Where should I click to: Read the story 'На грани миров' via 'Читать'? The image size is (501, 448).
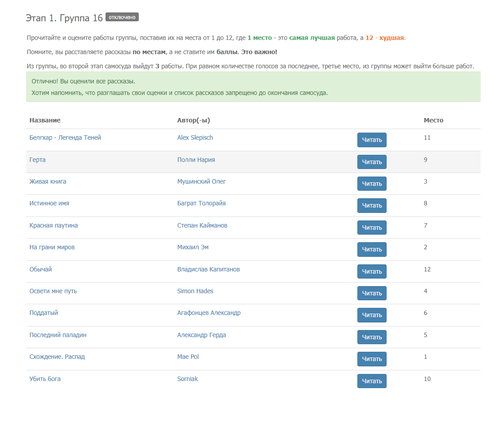372,249
